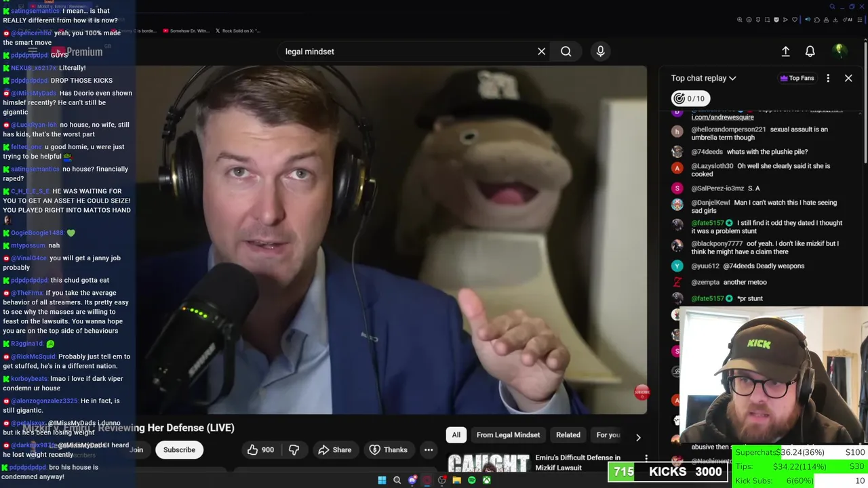
Task: Close the chat replay panel
Action: (x=848, y=78)
